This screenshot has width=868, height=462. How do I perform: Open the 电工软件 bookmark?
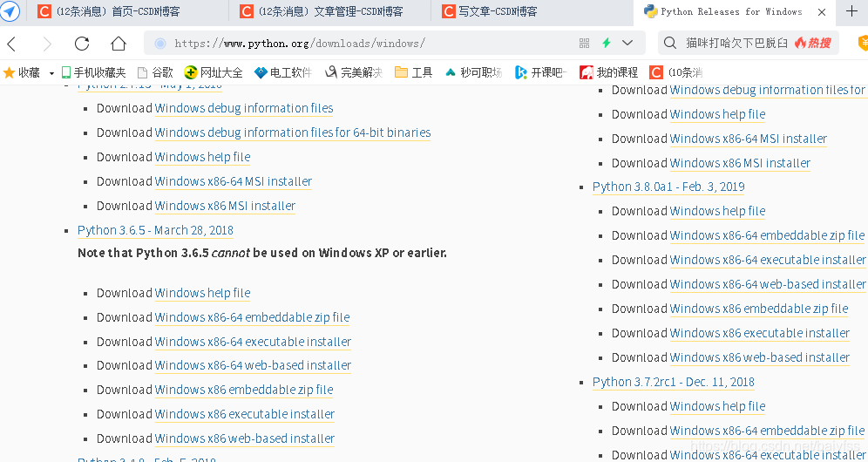point(283,72)
